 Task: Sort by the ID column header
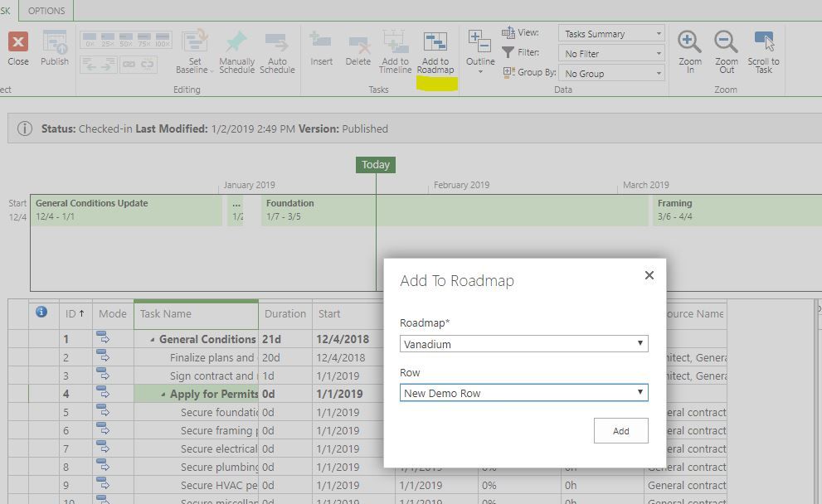[75, 314]
